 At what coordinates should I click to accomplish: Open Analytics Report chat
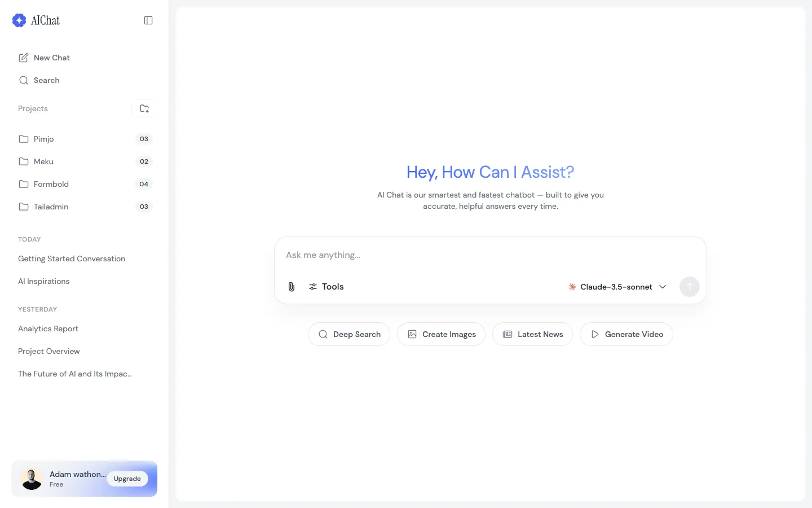(48, 329)
